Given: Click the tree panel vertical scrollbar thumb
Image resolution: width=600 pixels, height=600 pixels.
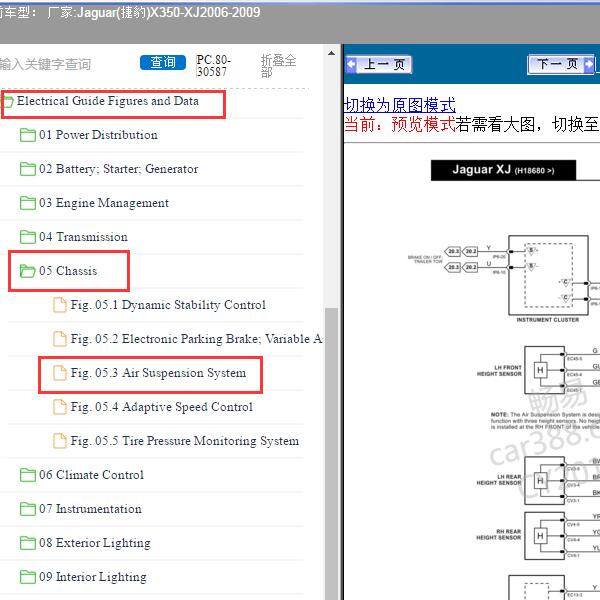Looking at the screenshot, I should click(x=331, y=454).
